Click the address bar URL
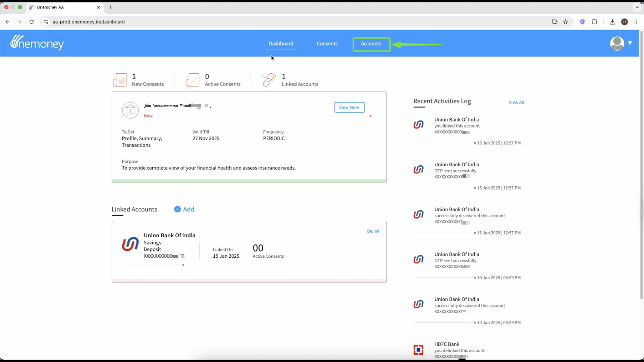The width and height of the screenshot is (644, 362). pyautogui.click(x=89, y=22)
